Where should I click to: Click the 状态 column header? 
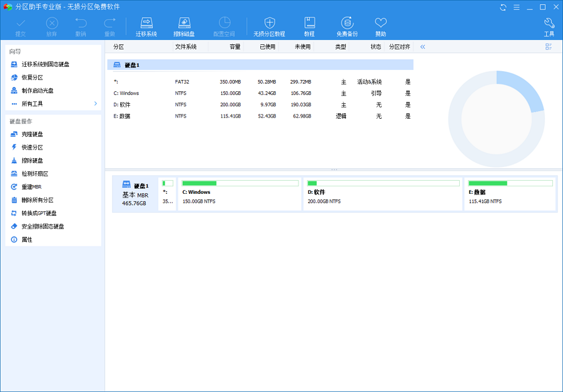[376, 47]
